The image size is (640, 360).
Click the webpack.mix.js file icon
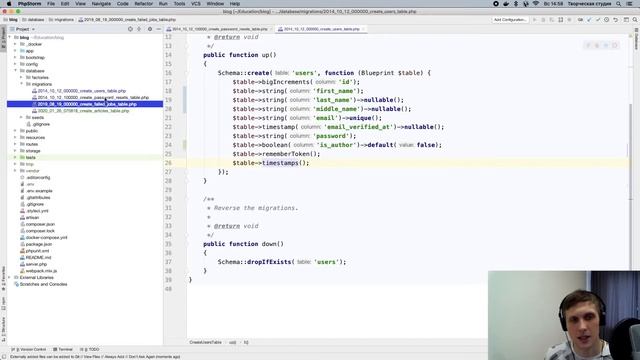pos(22,271)
